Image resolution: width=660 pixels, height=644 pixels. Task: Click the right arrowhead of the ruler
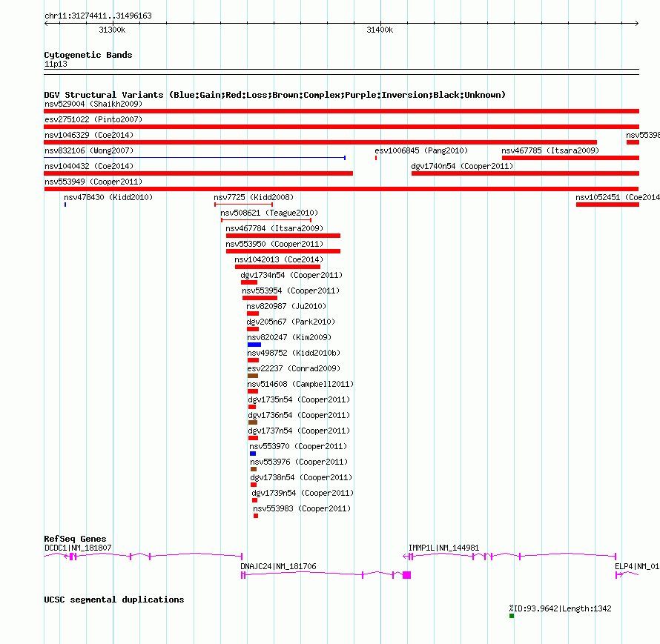tap(636, 24)
